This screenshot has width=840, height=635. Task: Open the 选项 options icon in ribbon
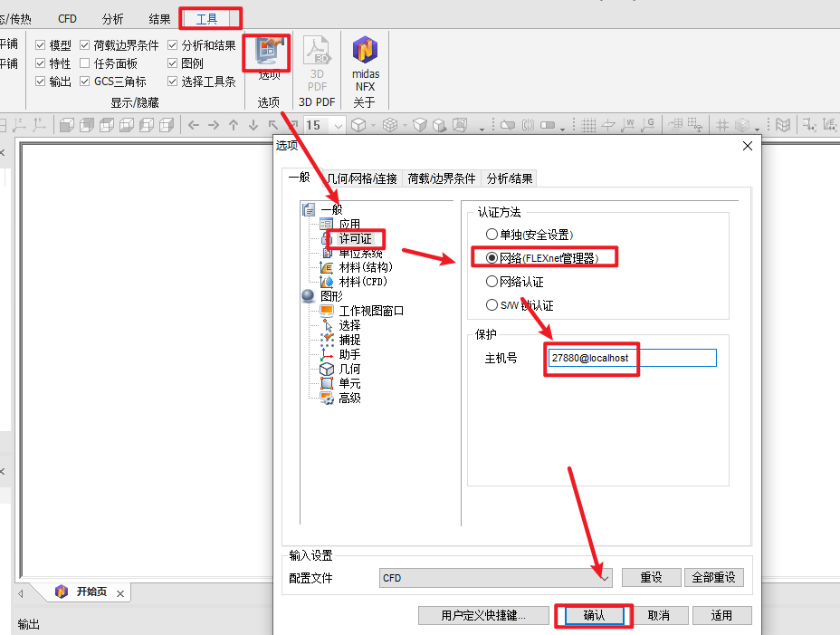[x=267, y=52]
